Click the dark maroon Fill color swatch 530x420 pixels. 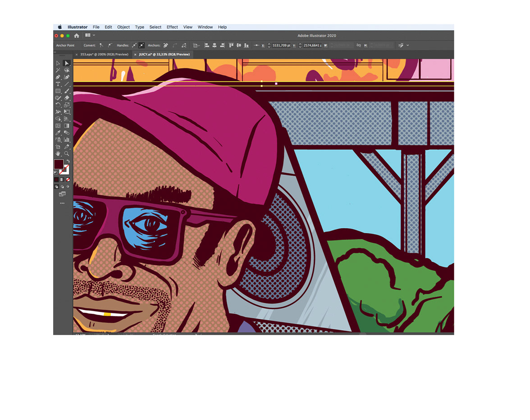(x=59, y=164)
